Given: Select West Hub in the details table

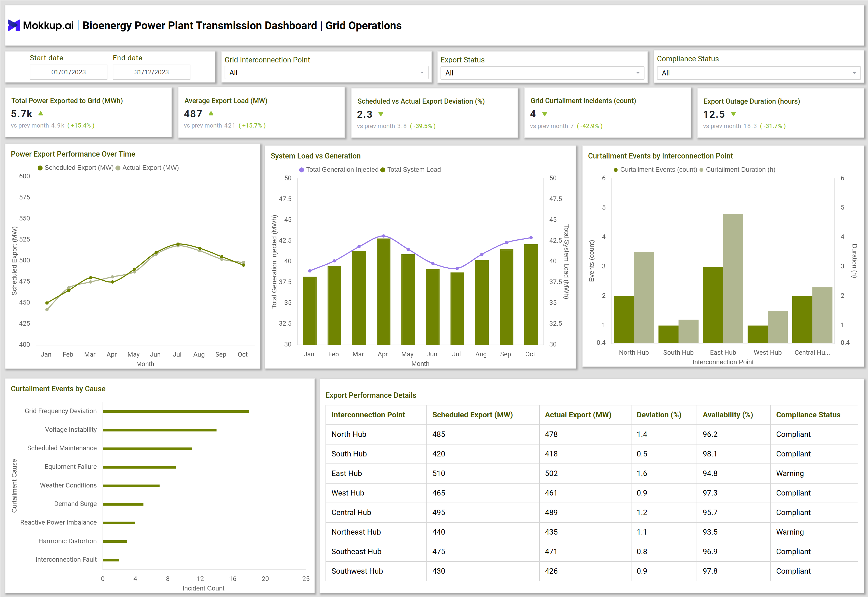Looking at the screenshot, I should coord(348,493).
